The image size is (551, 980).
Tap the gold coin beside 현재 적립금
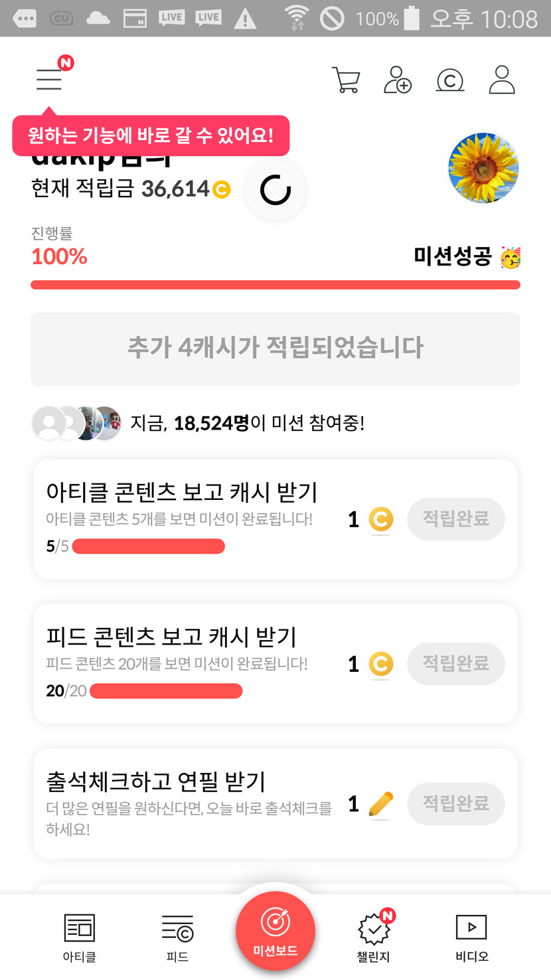point(221,190)
